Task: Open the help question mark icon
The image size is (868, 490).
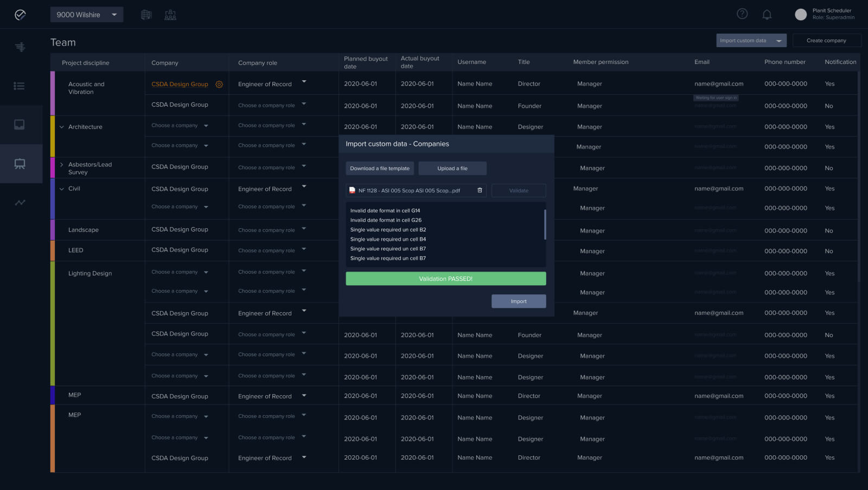Action: [x=742, y=14]
